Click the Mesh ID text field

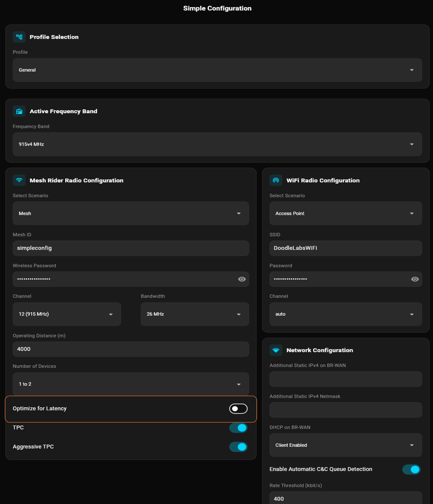point(130,248)
